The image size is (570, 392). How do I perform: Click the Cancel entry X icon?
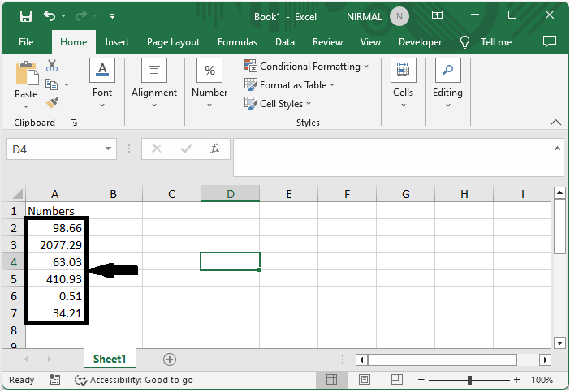point(157,149)
